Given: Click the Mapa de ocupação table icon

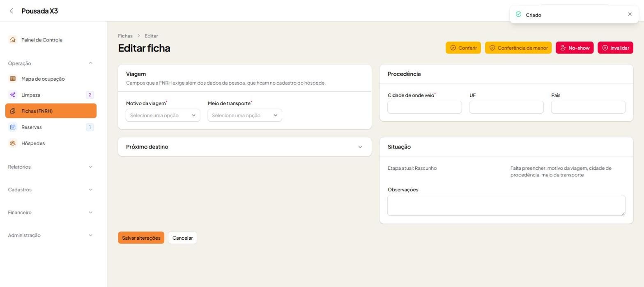Looking at the screenshot, I should (x=13, y=79).
